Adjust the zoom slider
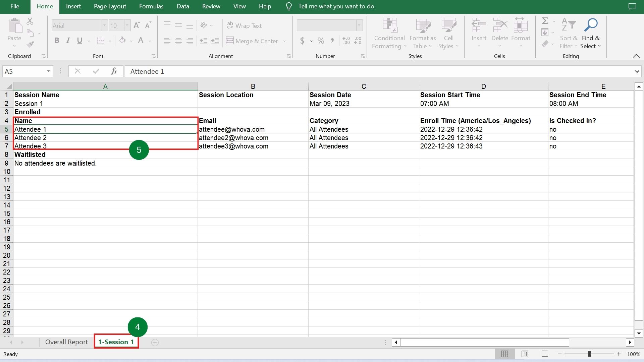644x362 pixels. point(589,353)
